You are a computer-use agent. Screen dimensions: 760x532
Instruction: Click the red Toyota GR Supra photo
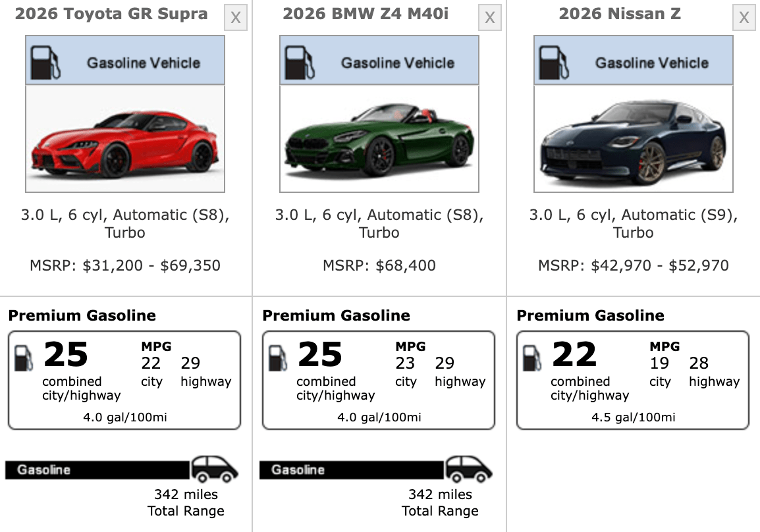(x=124, y=137)
